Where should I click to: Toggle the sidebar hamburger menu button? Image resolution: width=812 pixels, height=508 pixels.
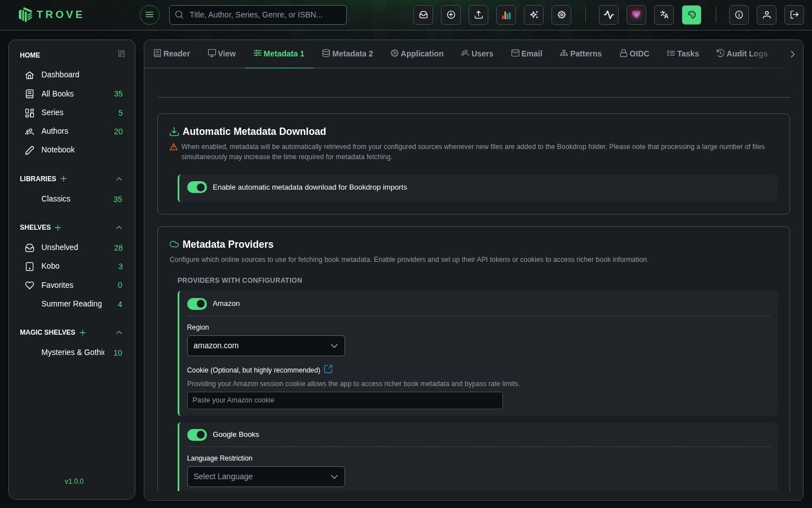[149, 15]
